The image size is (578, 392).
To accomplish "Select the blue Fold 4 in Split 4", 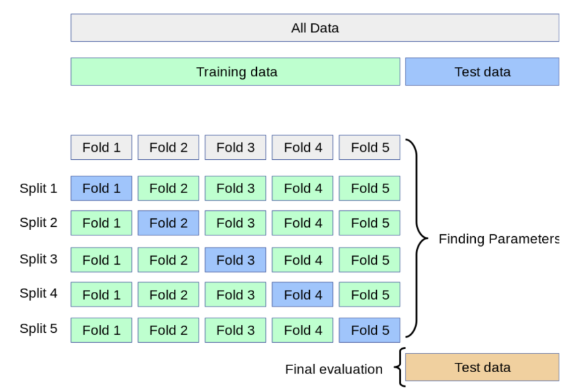I will point(303,294).
